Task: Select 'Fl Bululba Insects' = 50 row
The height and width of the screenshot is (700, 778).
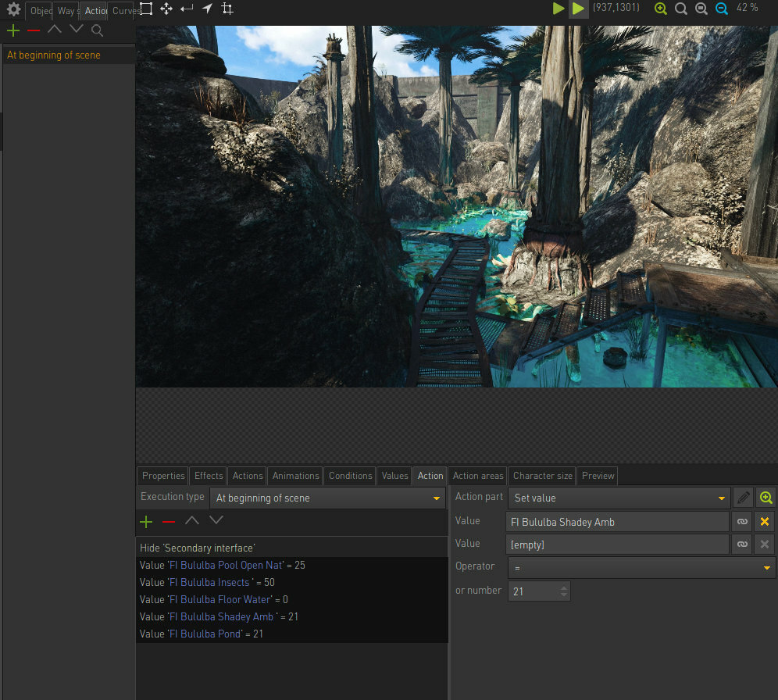Action: 292,583
